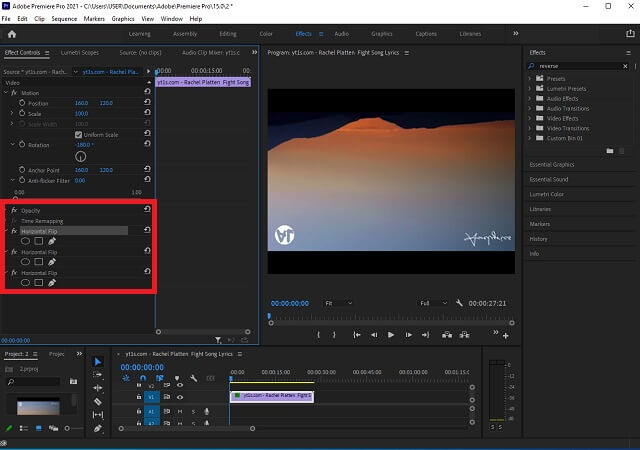This screenshot has width=640, height=450.
Task: Toggle linked selection in timeline
Action: (x=160, y=378)
